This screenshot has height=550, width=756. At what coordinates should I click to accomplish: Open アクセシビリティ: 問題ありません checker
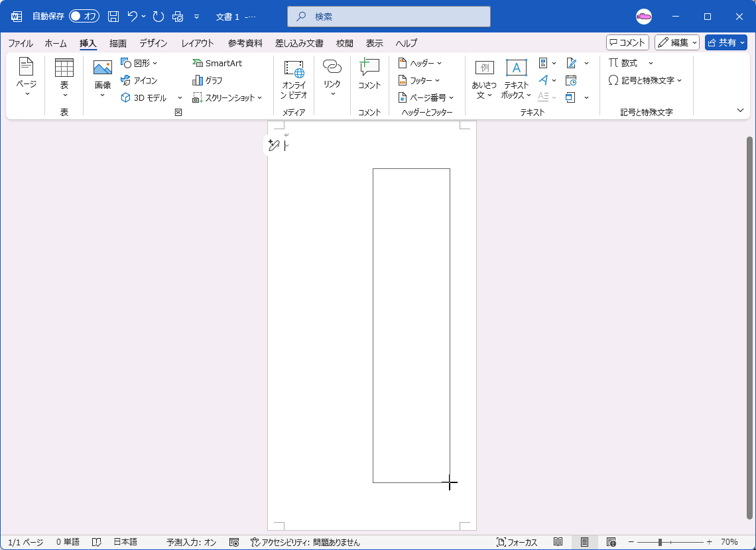click(305, 542)
